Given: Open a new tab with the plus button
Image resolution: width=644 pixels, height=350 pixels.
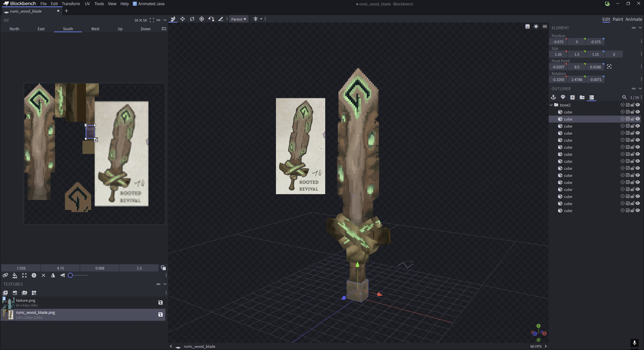Looking at the screenshot, I should pyautogui.click(x=66, y=11).
